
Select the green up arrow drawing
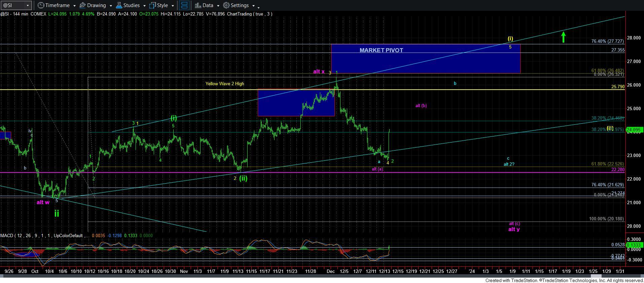[563, 37]
